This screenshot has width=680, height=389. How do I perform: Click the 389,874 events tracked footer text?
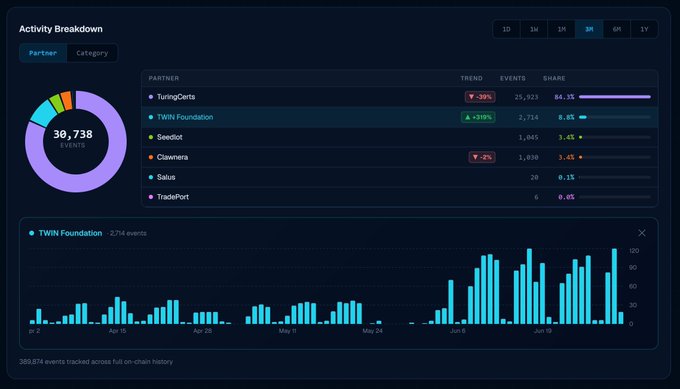coord(96,362)
